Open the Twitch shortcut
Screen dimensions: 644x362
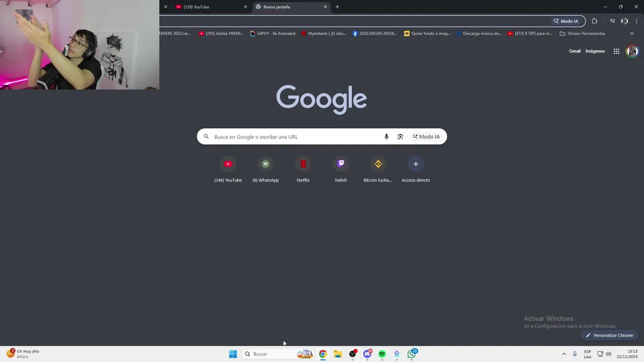pos(341,170)
